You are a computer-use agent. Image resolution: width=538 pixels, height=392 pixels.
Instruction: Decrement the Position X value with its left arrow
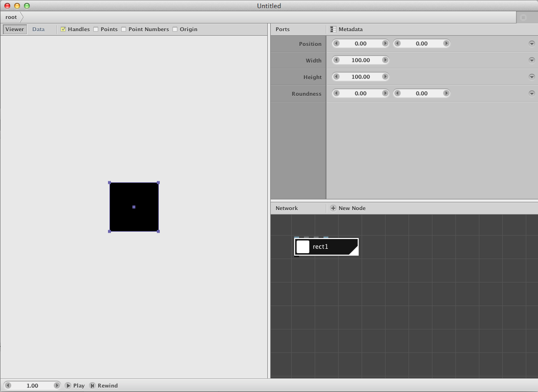click(336, 43)
